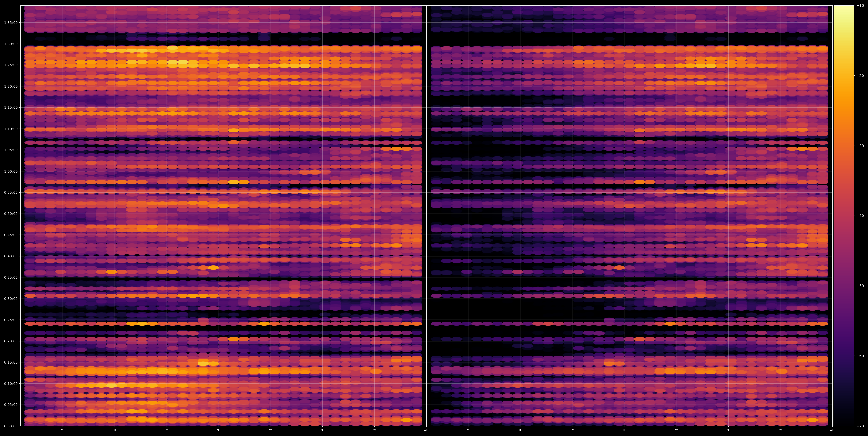
Task: Click the 0:25:00 time axis label
Action: click(11, 320)
